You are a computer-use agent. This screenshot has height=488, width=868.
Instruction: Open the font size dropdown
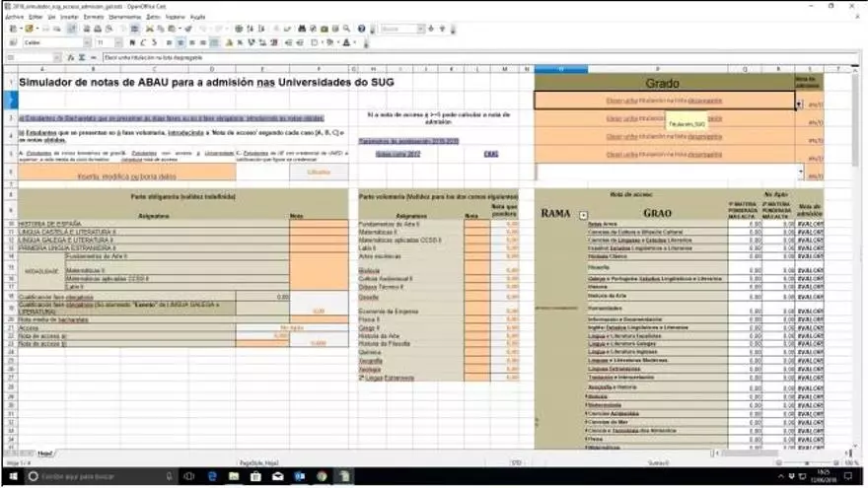[x=116, y=42]
